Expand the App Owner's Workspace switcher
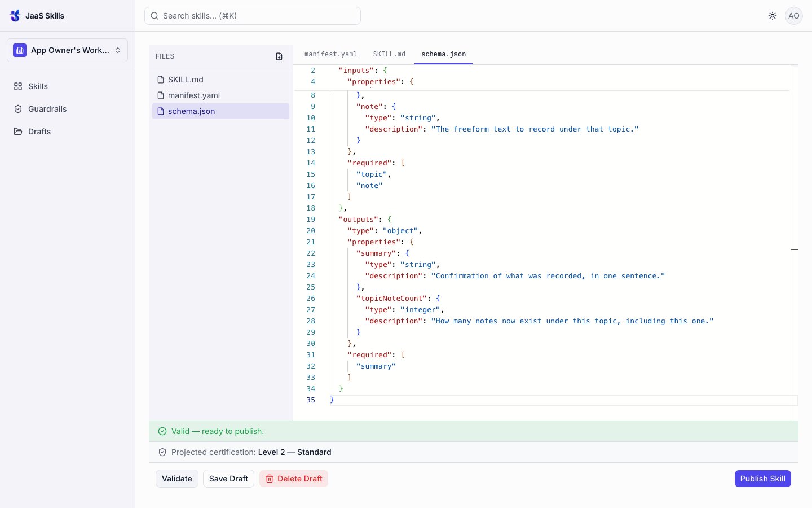Screen dimensions: 812x508 [67, 50]
